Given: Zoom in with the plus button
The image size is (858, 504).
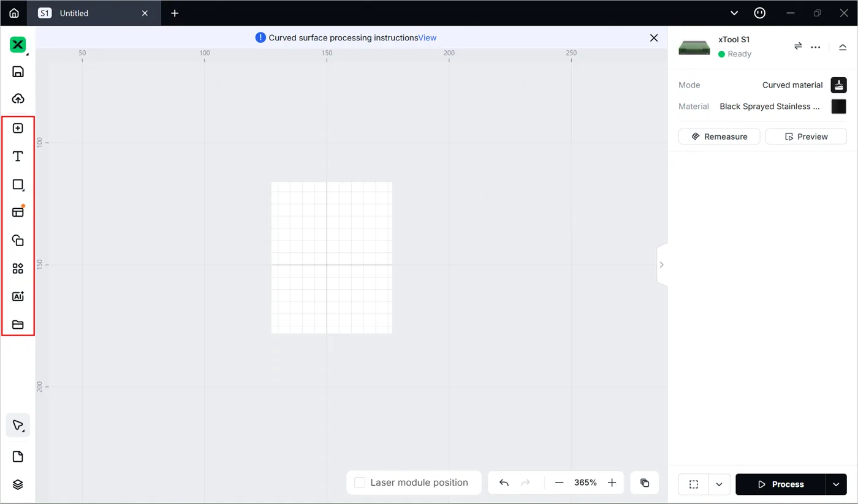Looking at the screenshot, I should (x=612, y=483).
